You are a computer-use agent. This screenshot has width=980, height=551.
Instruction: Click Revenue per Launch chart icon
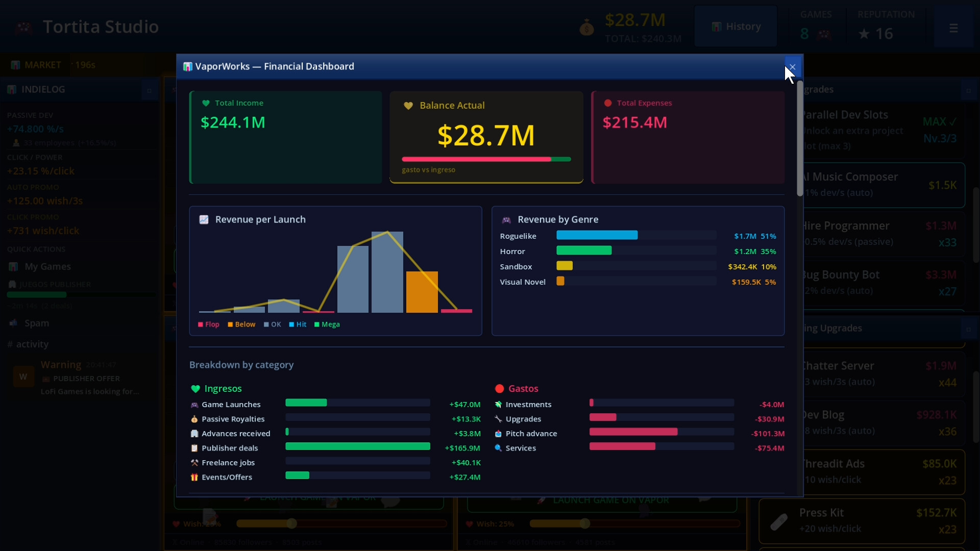pos(204,219)
